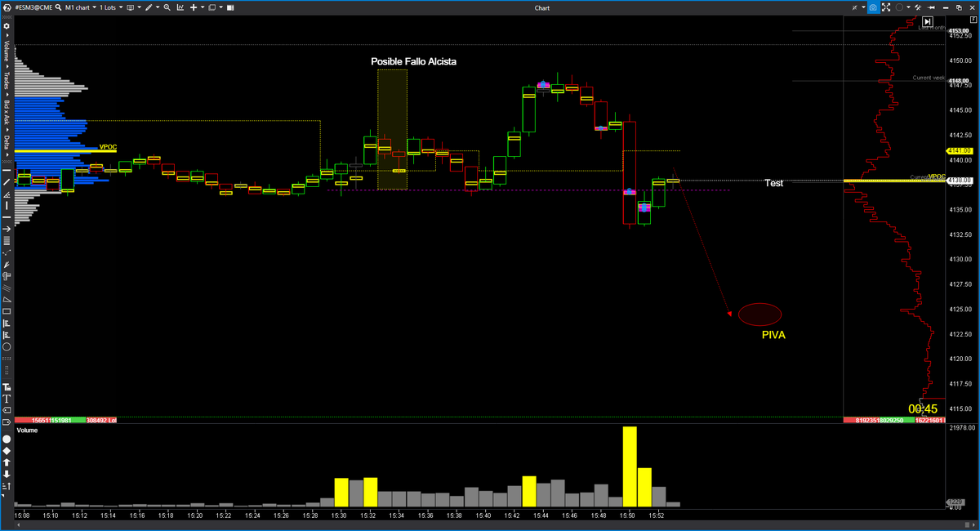Screen dimensions: 980x531
Task: Select the filled circle marker tool
Action: pyautogui.click(x=7, y=439)
